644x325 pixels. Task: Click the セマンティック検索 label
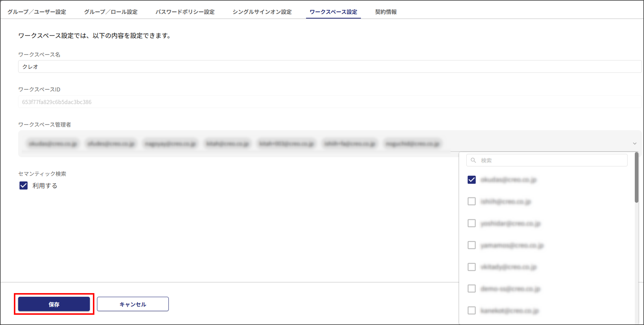click(x=42, y=174)
